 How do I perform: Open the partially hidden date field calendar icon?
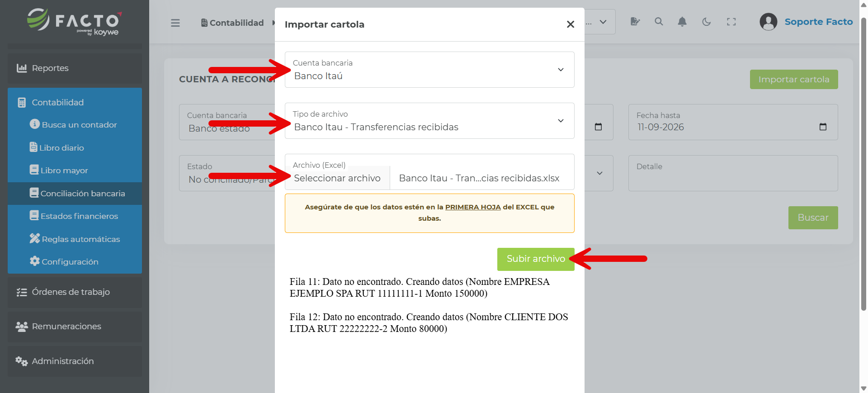[x=598, y=127]
